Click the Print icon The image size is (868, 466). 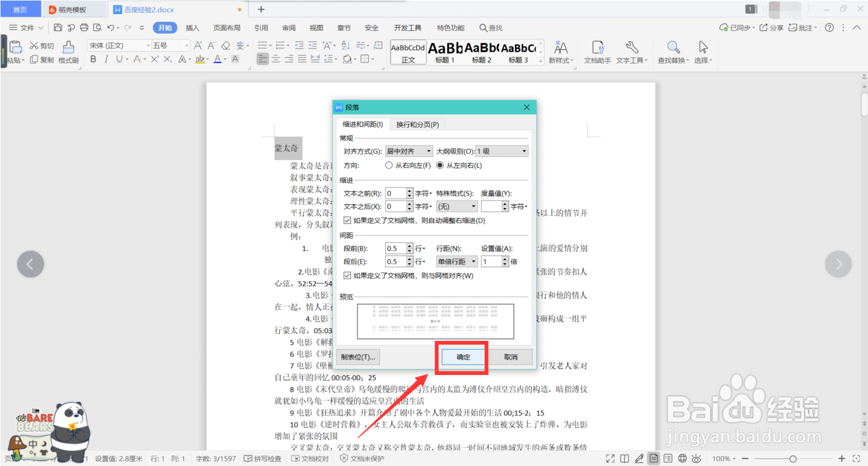(x=84, y=28)
